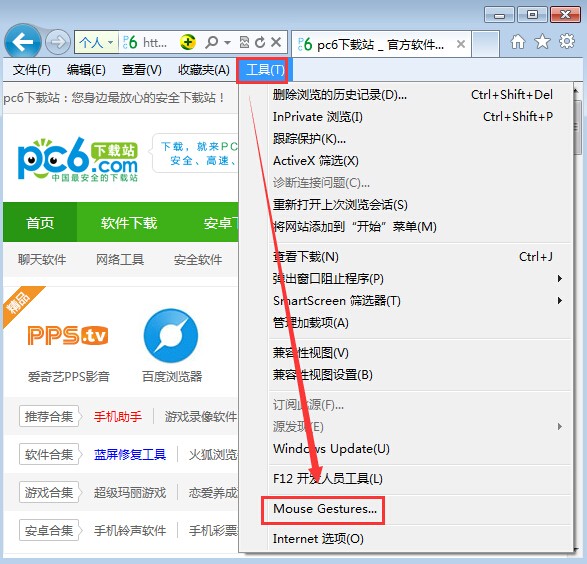Screen dimensions: 587x564
Task: Open the Favorites star icon
Action: (x=542, y=42)
